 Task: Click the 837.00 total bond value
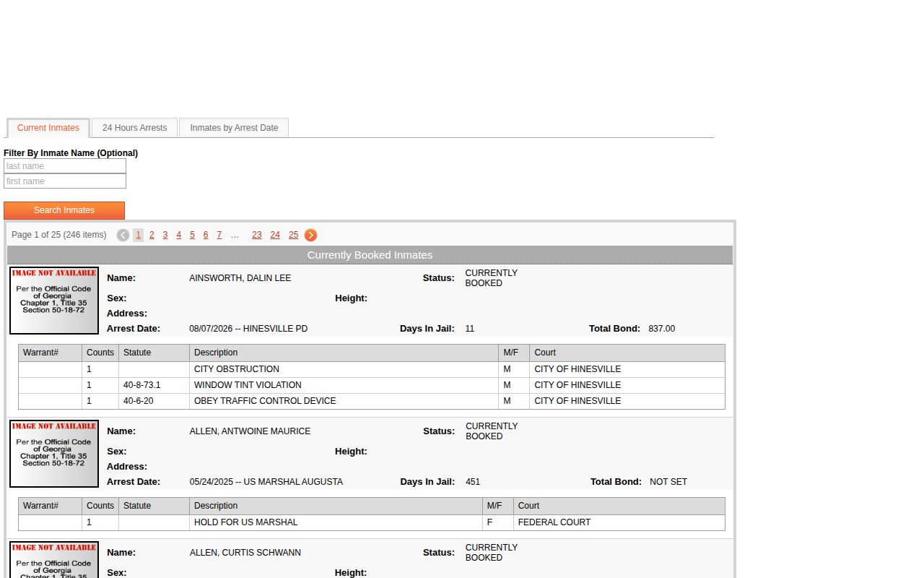tap(662, 329)
